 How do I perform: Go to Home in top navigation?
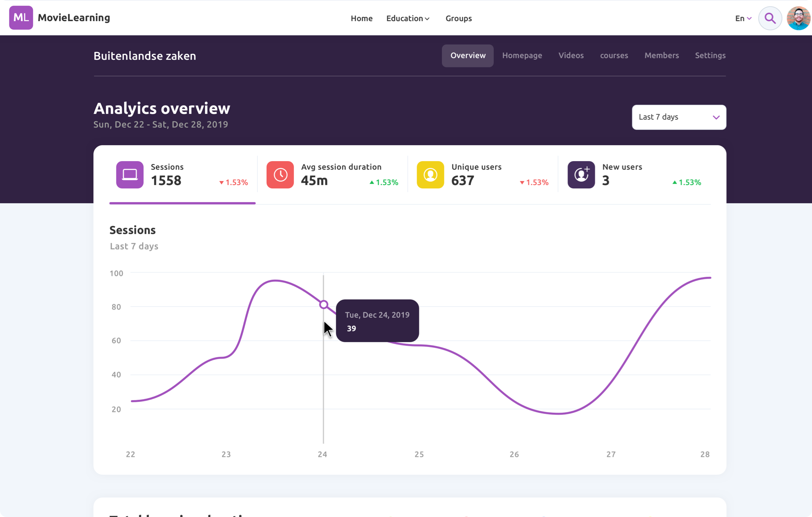point(361,18)
